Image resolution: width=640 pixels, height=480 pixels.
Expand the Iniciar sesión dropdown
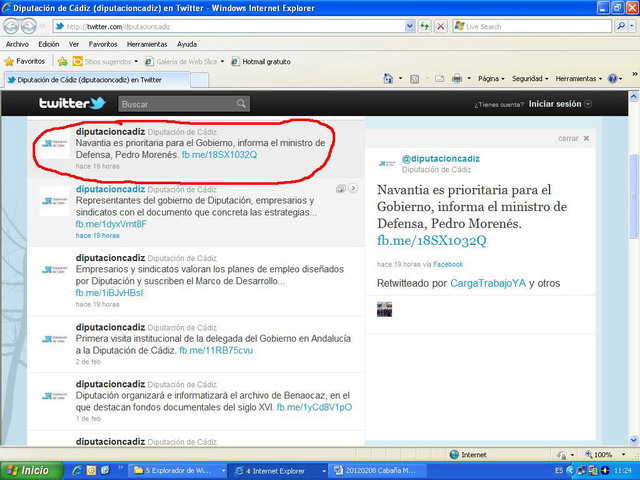588,104
